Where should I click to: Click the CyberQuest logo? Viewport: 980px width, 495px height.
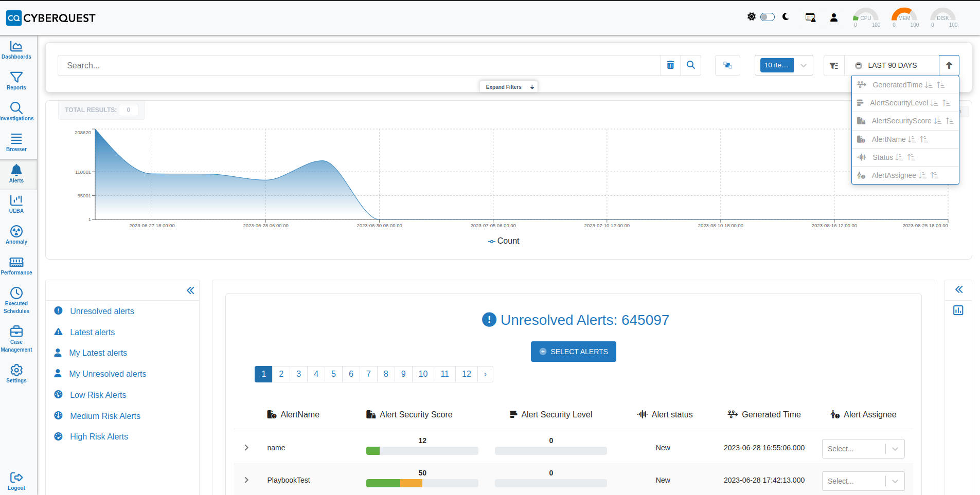click(x=51, y=18)
